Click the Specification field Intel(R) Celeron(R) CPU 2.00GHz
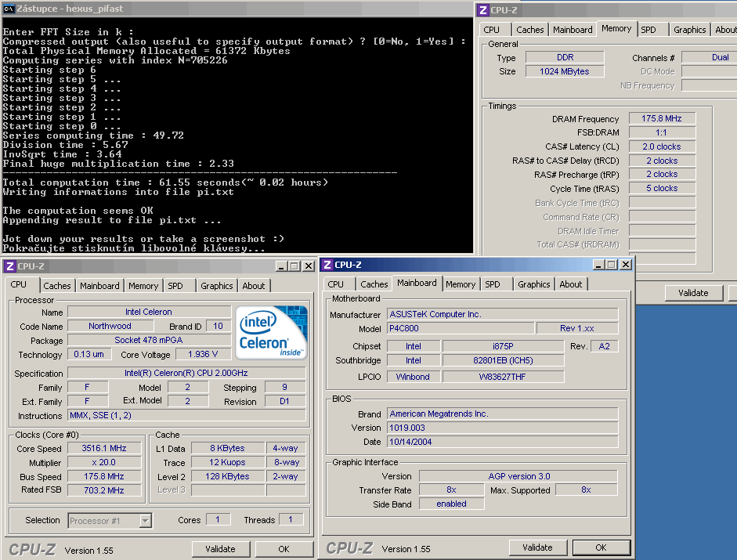 (186, 374)
